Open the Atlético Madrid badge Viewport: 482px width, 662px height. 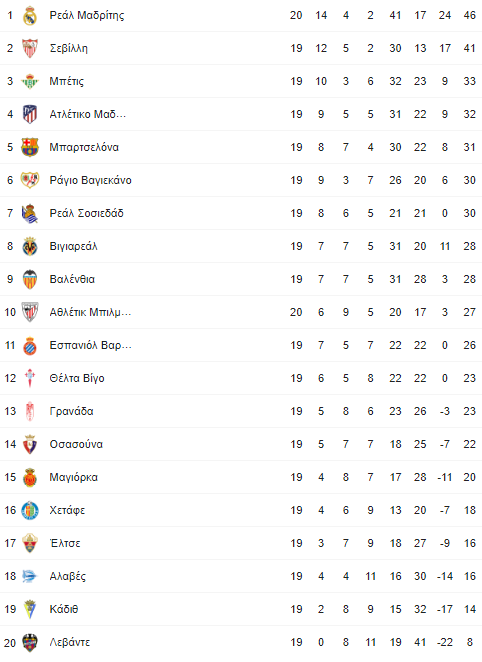[30, 114]
